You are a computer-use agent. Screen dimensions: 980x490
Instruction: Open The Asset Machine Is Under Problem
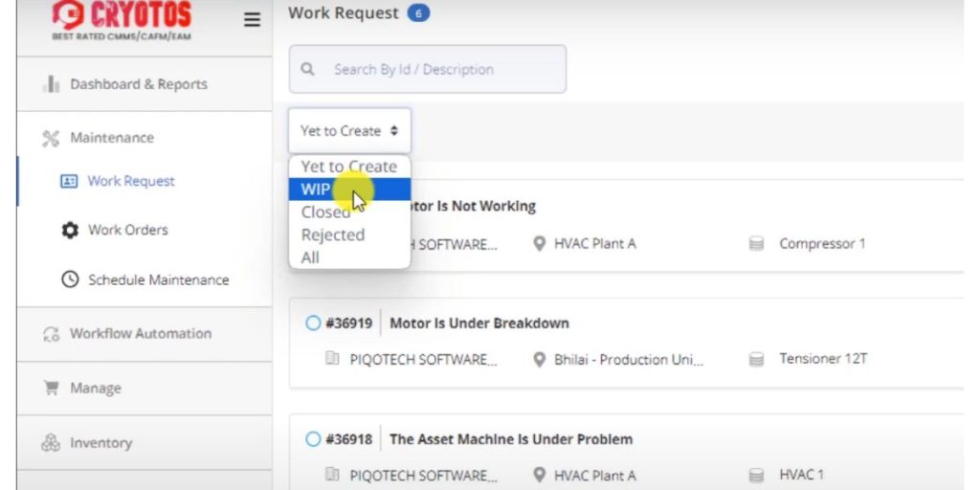(510, 439)
